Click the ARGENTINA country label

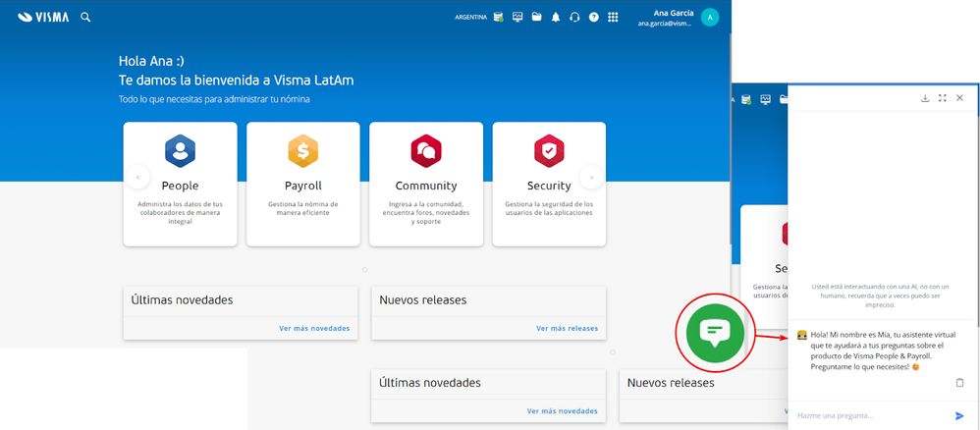coord(470,18)
